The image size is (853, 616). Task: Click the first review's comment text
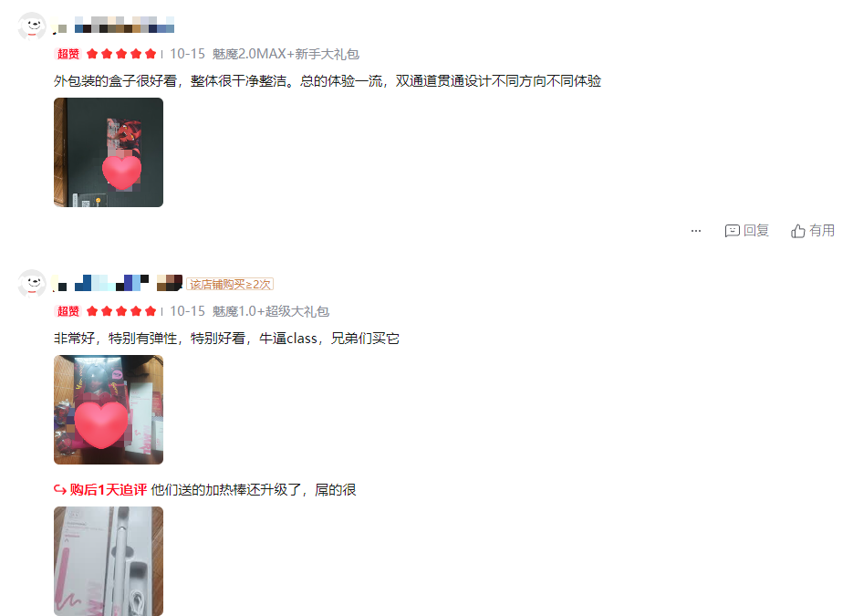[328, 81]
